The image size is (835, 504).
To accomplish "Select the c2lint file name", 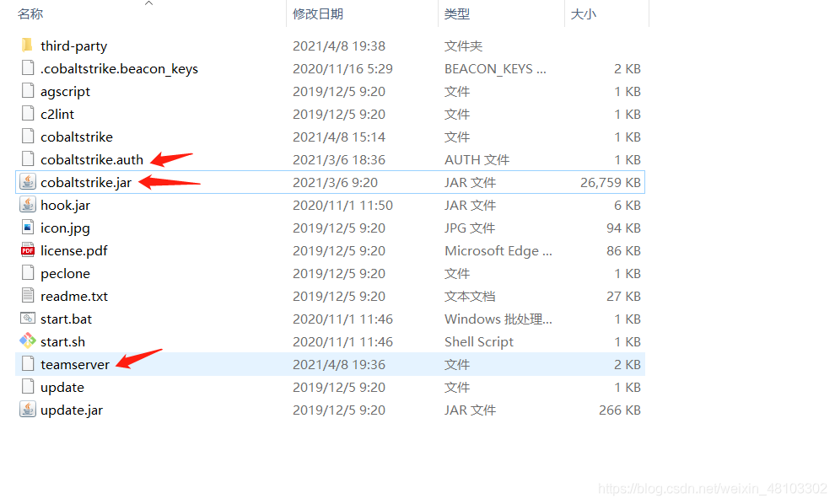I will coord(57,115).
